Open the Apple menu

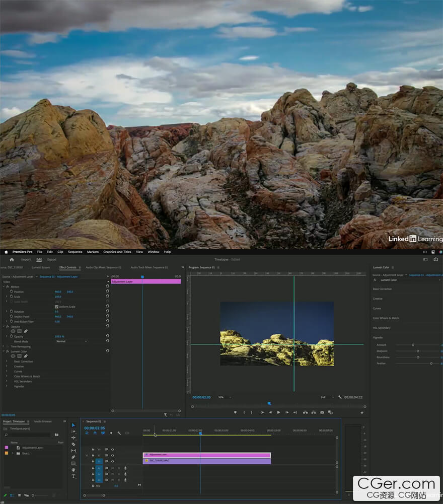click(x=6, y=252)
